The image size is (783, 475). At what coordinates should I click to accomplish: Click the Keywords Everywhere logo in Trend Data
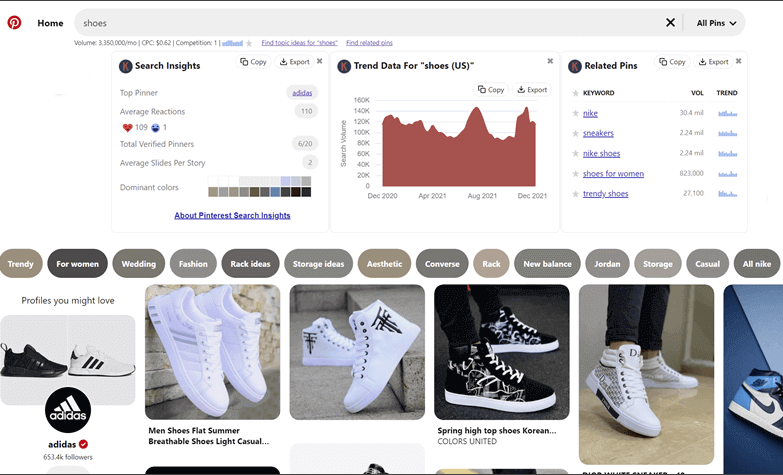[x=344, y=66]
